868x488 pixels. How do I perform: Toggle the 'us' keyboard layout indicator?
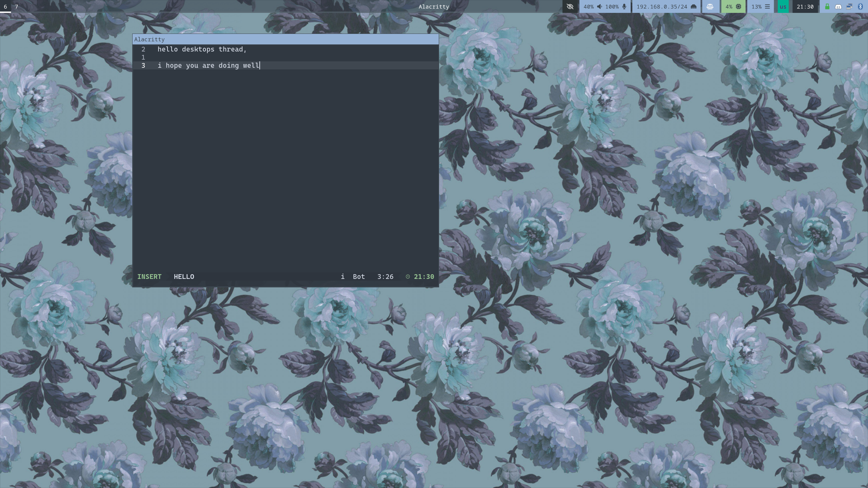coord(783,6)
